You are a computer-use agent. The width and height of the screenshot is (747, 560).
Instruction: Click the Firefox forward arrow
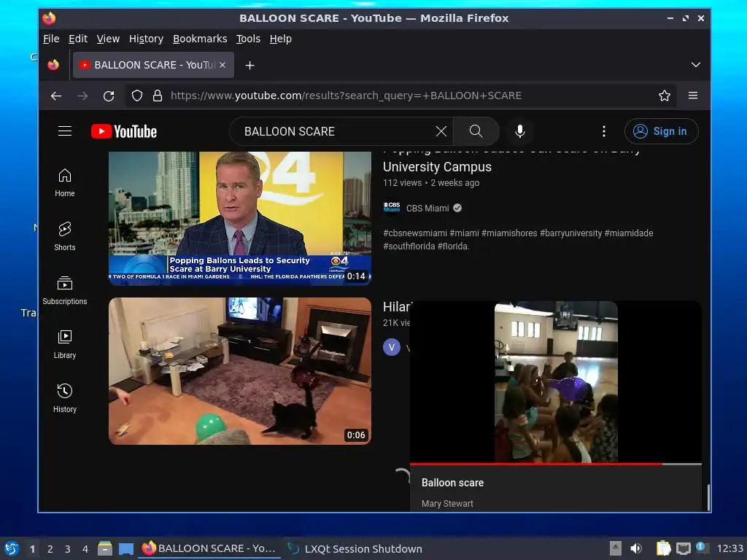[82, 96]
